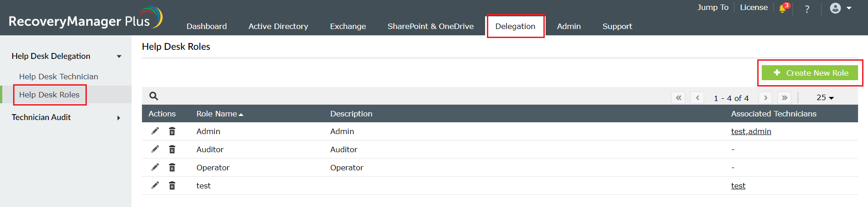Click the help question mark icon
Image resolution: width=868 pixels, height=207 pixels.
click(x=807, y=9)
